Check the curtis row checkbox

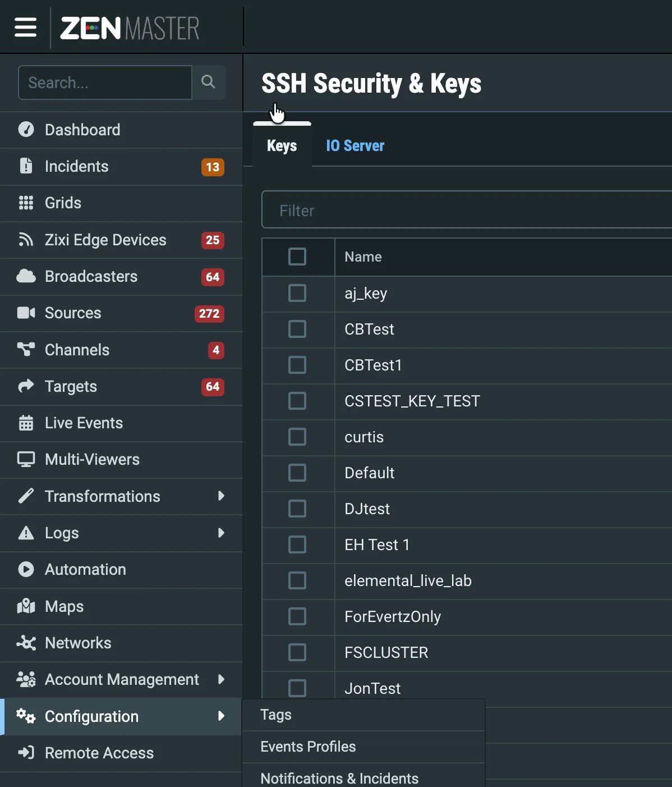click(297, 437)
